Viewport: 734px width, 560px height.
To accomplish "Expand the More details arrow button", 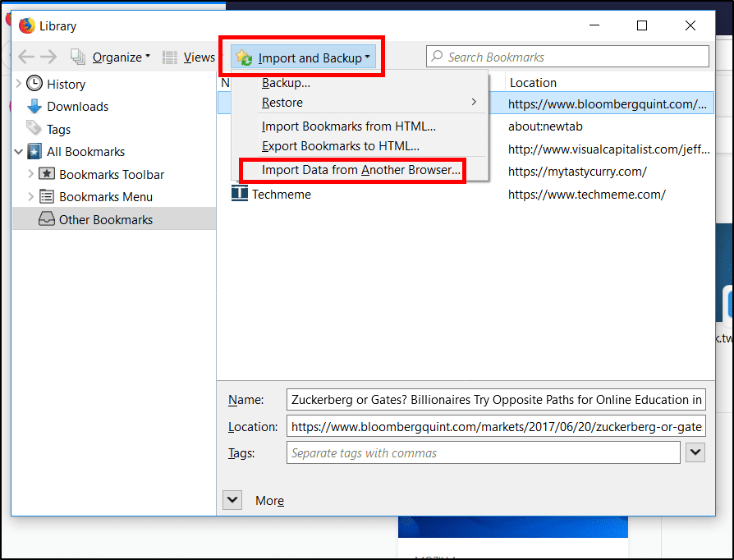I will tap(232, 500).
